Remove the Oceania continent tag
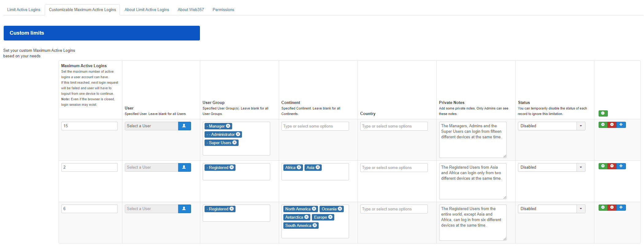Screen dimensions: 644x249 (x=340, y=209)
